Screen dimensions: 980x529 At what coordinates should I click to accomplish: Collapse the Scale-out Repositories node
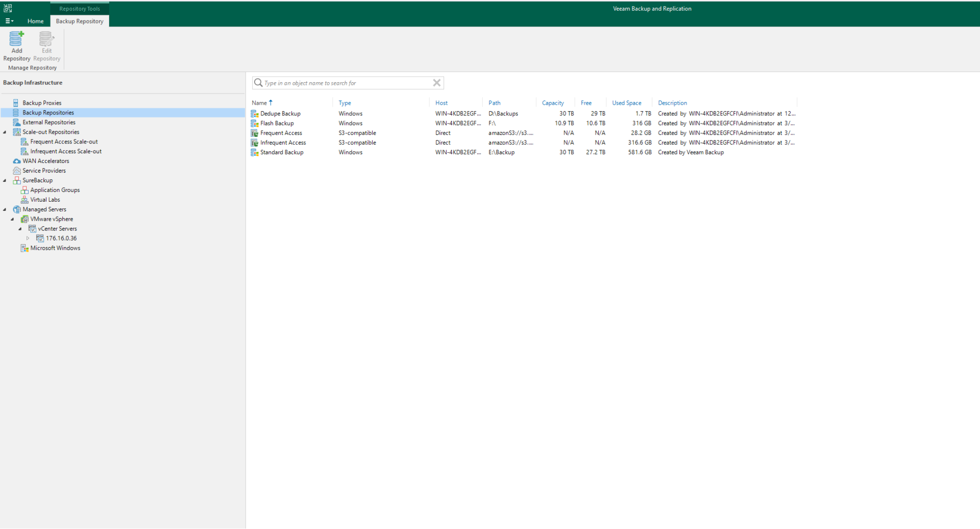pos(5,132)
